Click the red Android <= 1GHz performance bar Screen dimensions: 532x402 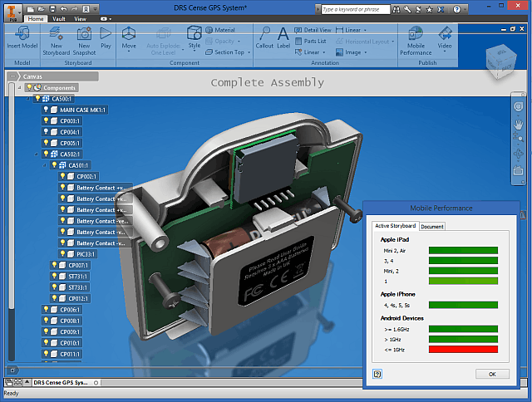(x=463, y=350)
